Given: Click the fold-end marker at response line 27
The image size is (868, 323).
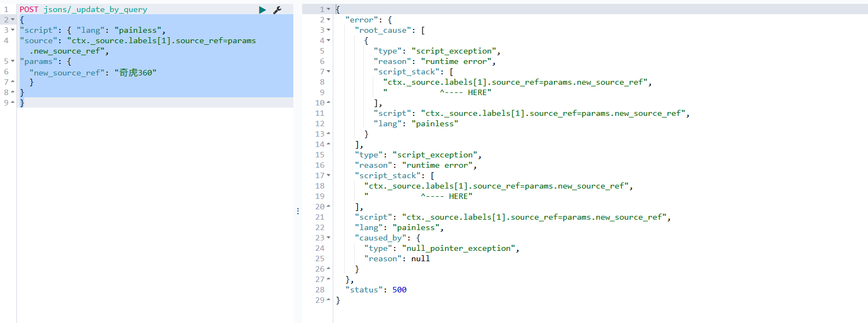Looking at the screenshot, I should click(328, 279).
